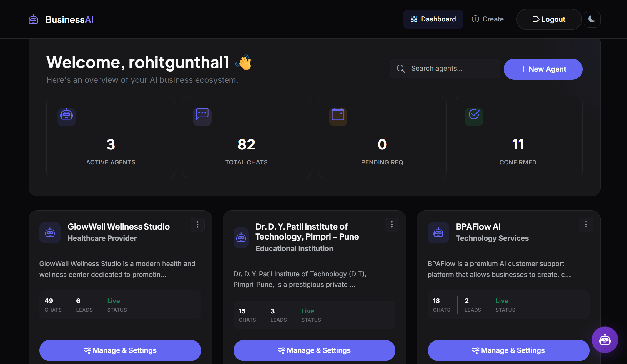Click the BPAFlow AI avatar icon

[x=438, y=232]
